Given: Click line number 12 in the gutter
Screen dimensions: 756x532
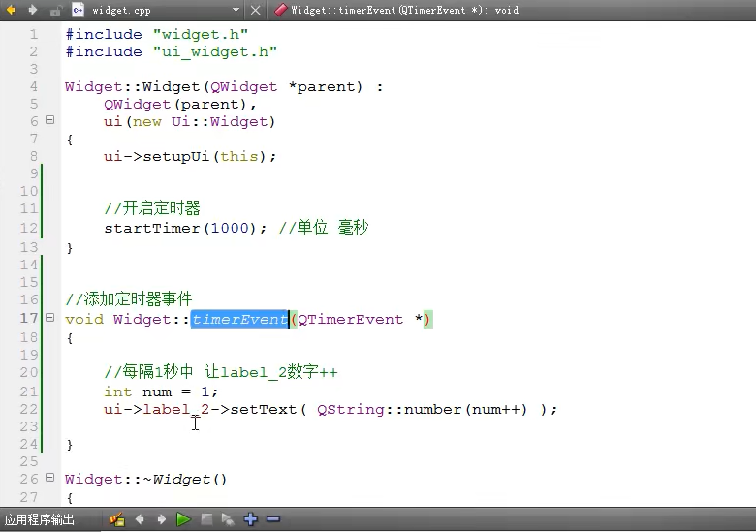Looking at the screenshot, I should pyautogui.click(x=29, y=228).
